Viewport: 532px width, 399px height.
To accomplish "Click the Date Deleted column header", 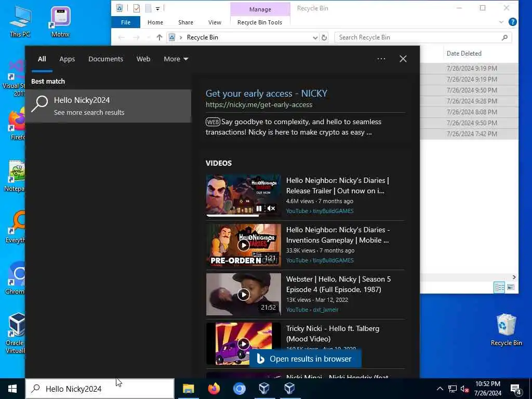I will 464,54.
